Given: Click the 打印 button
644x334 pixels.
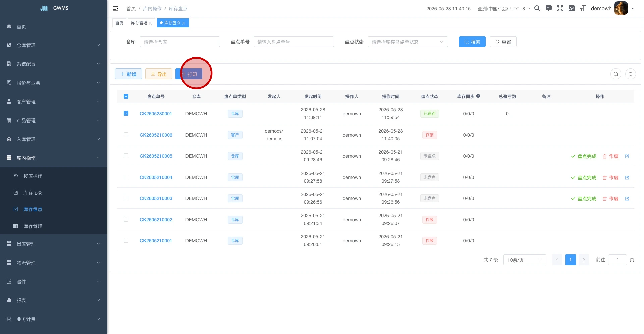Looking at the screenshot, I should click(189, 74).
